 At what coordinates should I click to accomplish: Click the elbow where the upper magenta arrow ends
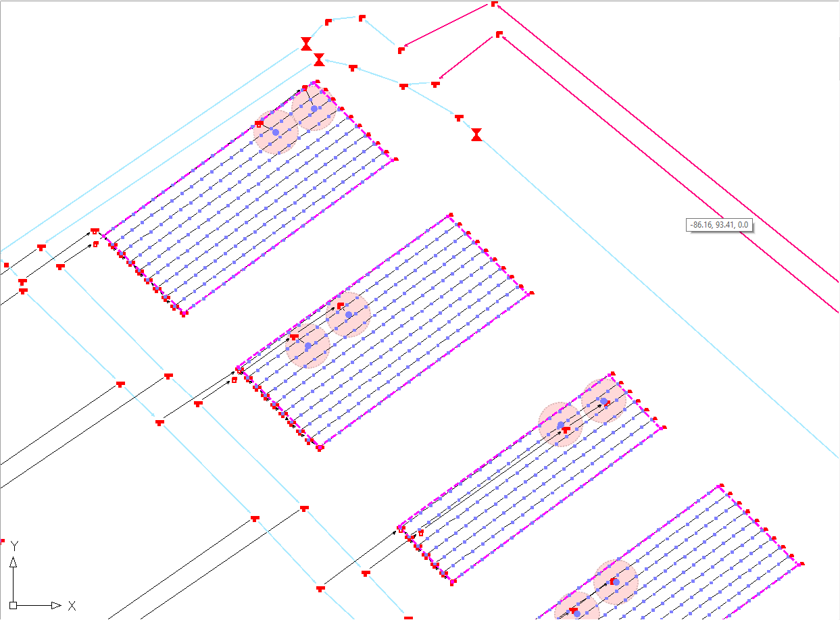click(401, 49)
